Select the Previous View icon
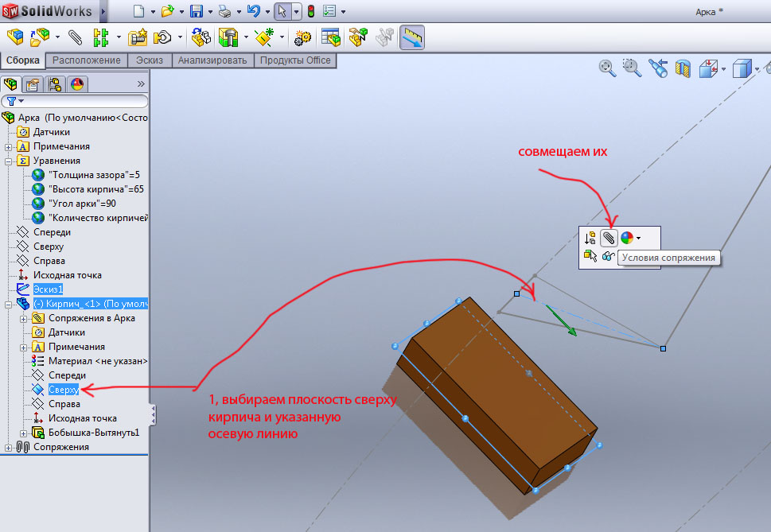This screenshot has height=532, width=771. click(x=657, y=69)
